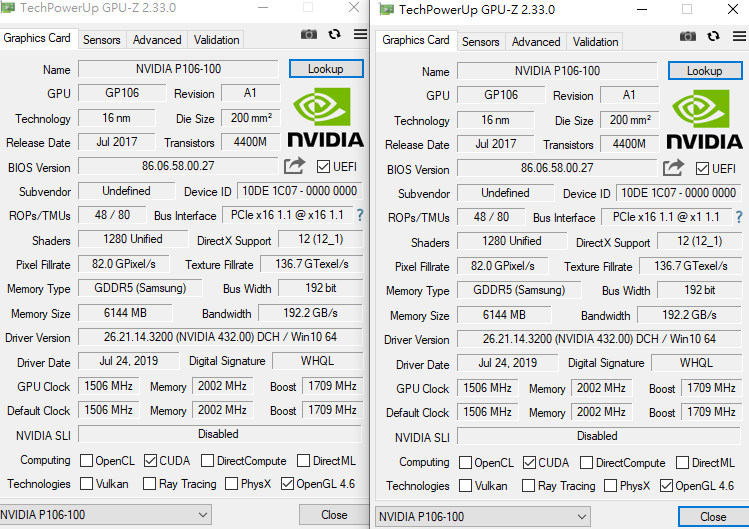Switch to Validation tab in left window
Viewport: 749px width, 529px height.
216,40
